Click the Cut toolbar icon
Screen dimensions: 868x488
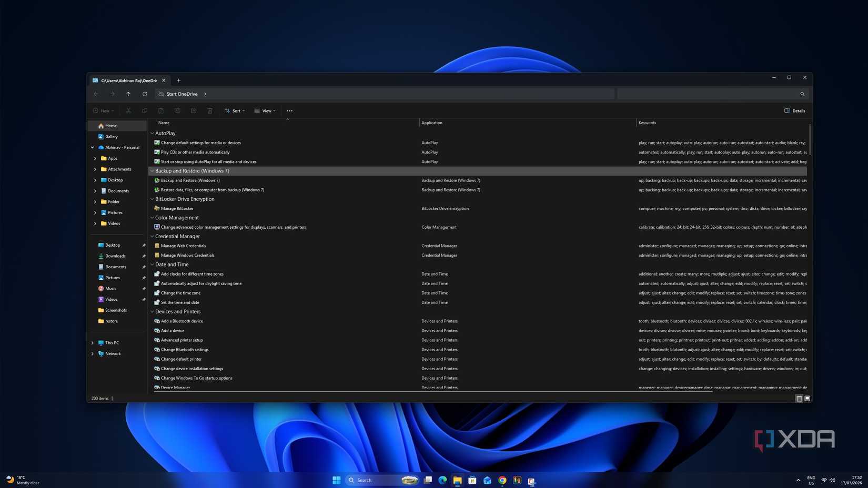[x=128, y=111]
